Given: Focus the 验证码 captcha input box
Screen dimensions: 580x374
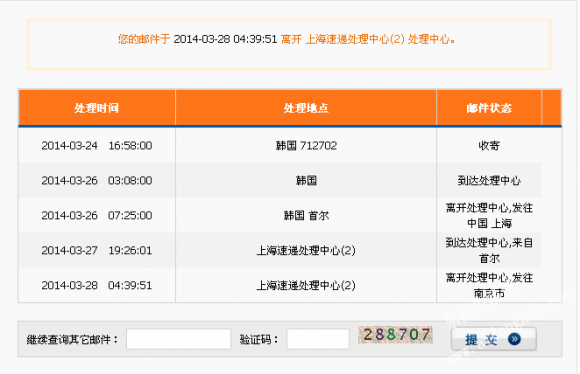Looking at the screenshot, I should [318, 339].
